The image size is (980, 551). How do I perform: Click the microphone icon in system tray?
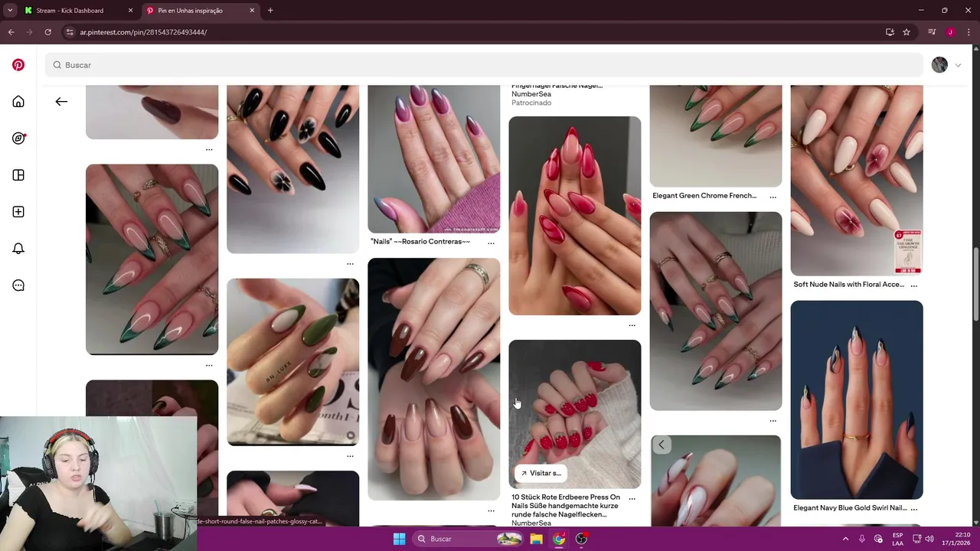[x=862, y=539]
